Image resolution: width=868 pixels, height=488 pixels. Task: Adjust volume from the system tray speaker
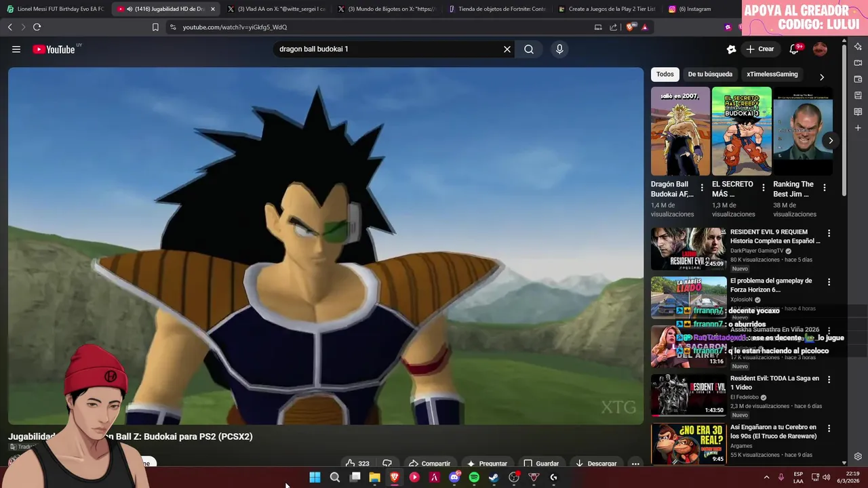coord(826,477)
